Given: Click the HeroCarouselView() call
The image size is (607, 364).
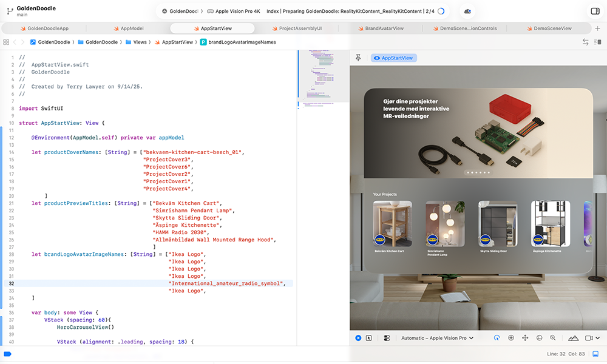Looking at the screenshot, I should point(86,327).
